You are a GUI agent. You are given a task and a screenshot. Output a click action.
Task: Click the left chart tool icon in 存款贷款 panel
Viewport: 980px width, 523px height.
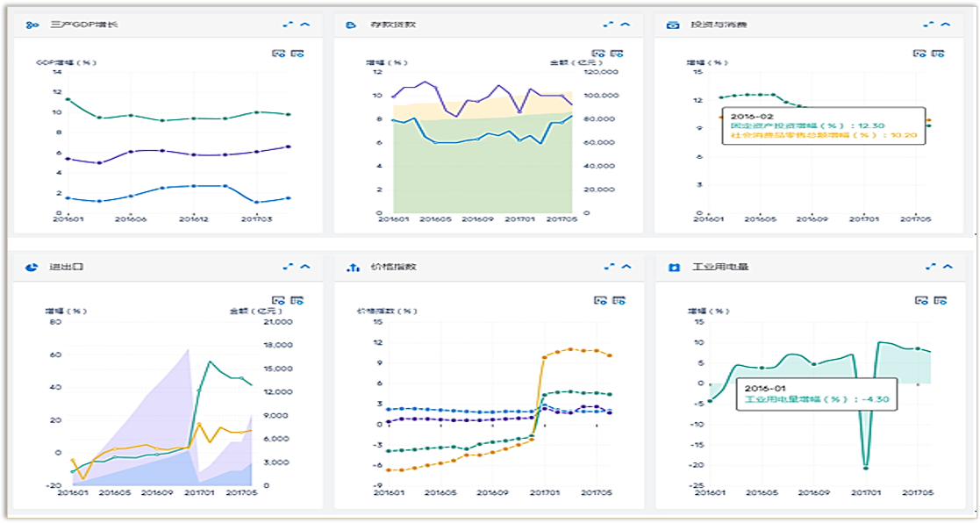(x=599, y=54)
